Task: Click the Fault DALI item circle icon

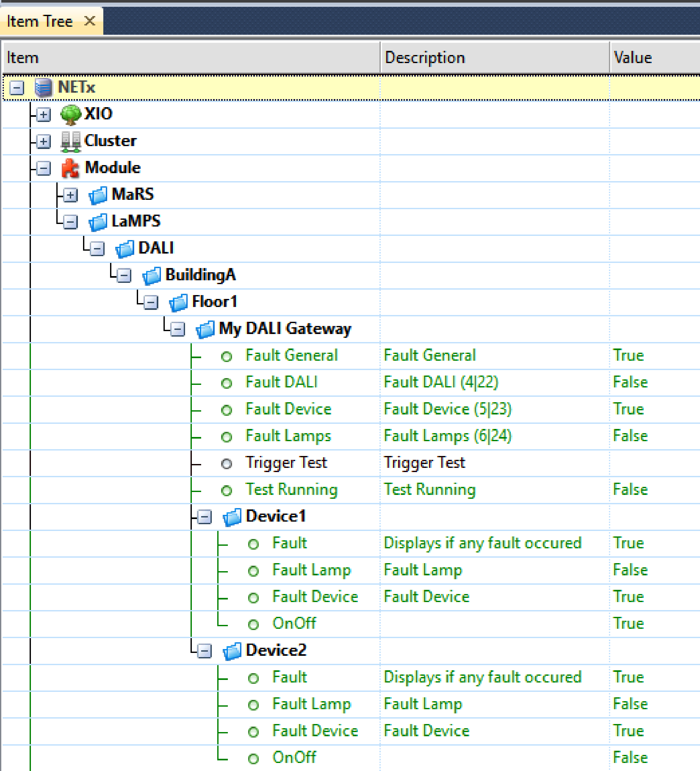Action: [x=227, y=383]
